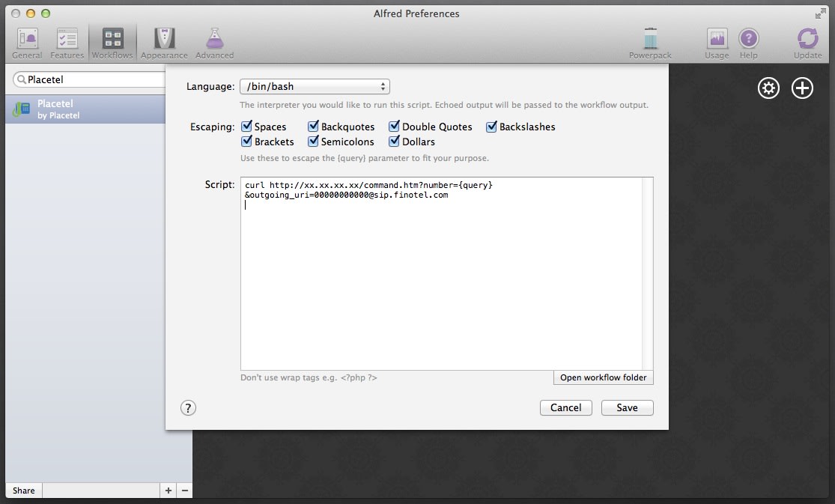This screenshot has height=504, width=835.
Task: Click the 'Don't use wrap tags' hint
Action: tap(309, 377)
